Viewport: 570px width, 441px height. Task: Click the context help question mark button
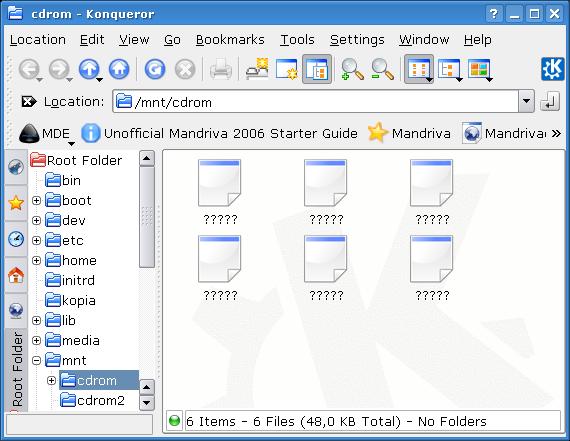[x=493, y=14]
